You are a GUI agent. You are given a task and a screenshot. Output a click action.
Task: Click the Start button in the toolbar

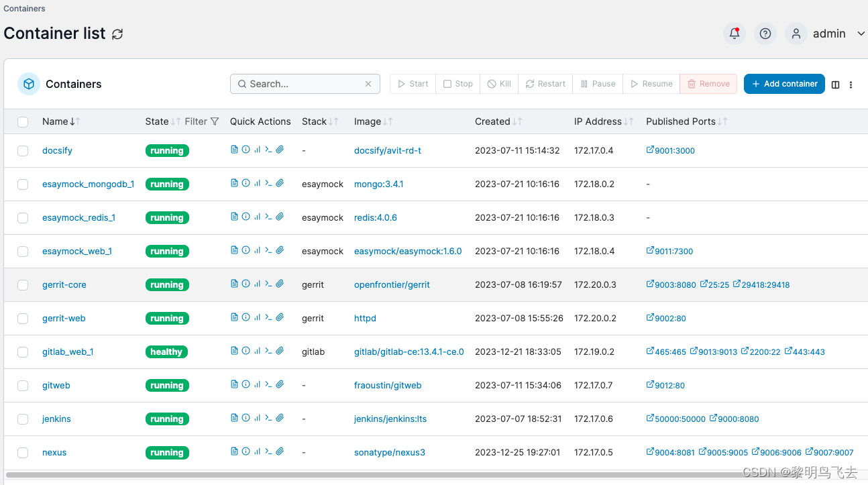413,84
